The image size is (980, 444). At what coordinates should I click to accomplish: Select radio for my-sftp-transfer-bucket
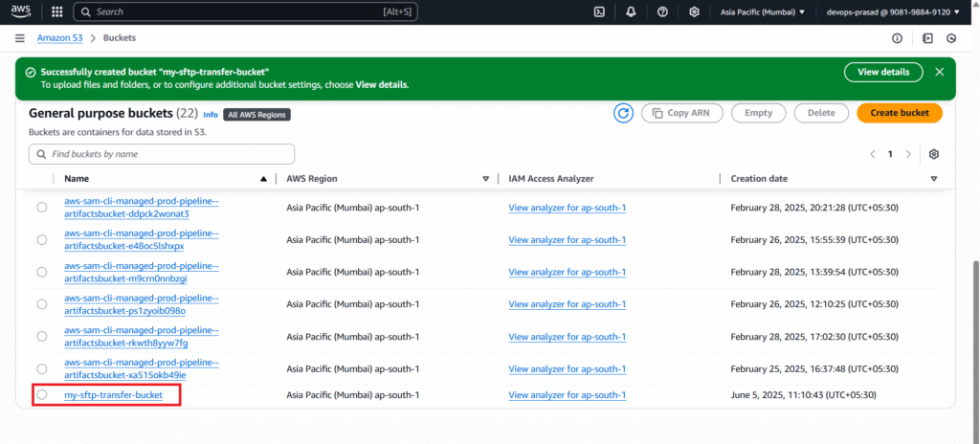click(42, 394)
